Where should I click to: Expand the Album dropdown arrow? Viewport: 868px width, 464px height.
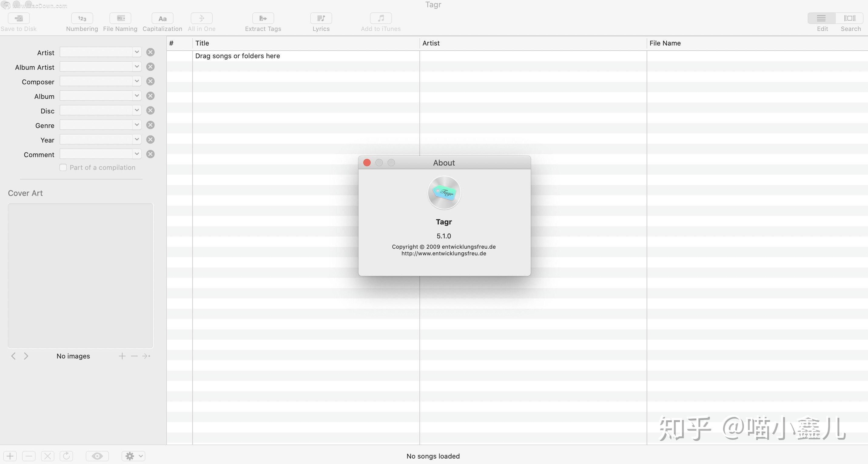[x=136, y=96]
